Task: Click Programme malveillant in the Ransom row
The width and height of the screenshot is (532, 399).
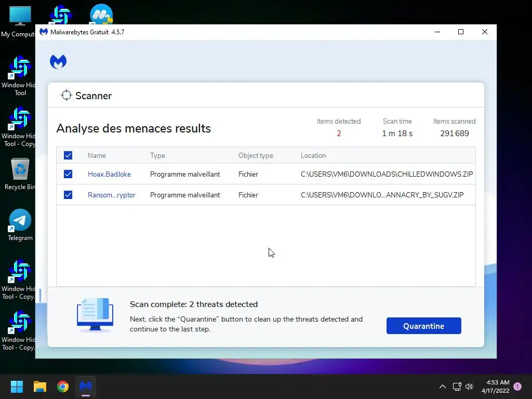Action: [x=185, y=195]
